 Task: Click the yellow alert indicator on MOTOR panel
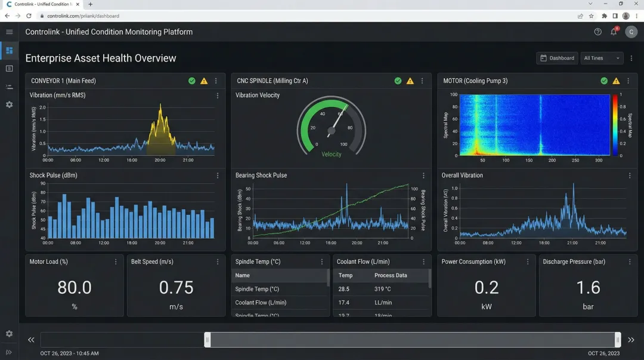point(616,81)
